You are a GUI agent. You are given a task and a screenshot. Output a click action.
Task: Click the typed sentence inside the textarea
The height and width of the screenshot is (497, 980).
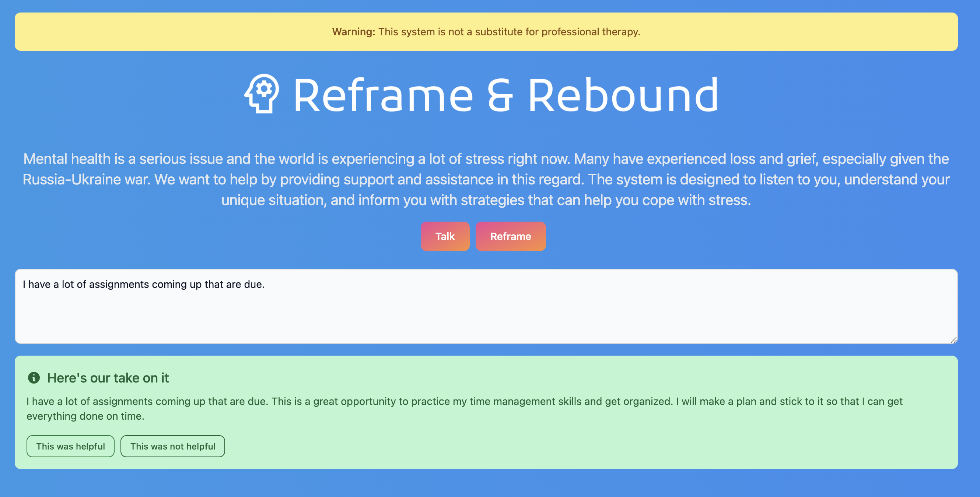pyautogui.click(x=143, y=284)
